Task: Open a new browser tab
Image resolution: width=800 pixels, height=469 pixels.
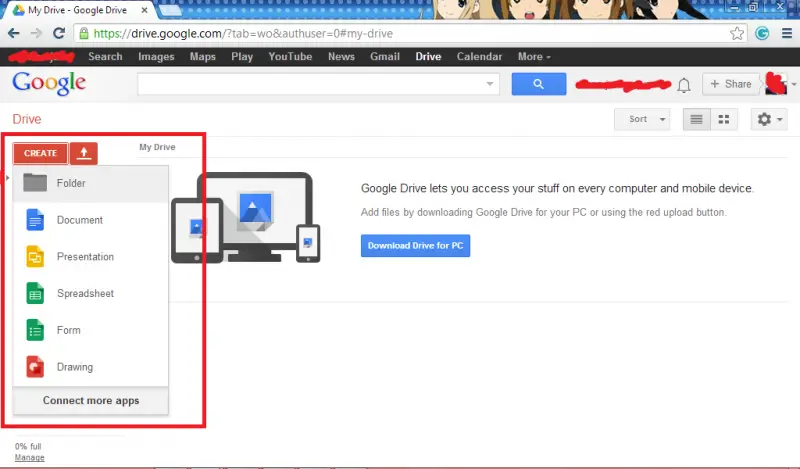Action: (170, 10)
